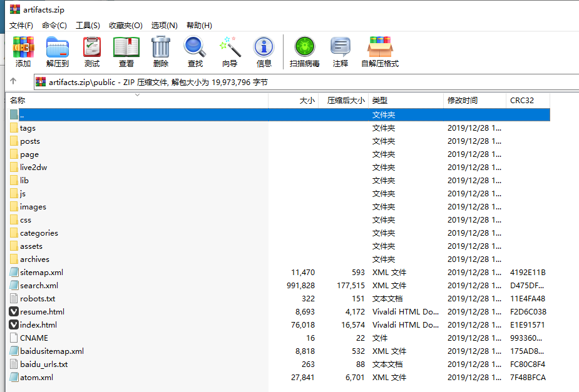579x392 pixels.
Task: Open the 文件(F) menu
Action: click(x=21, y=25)
